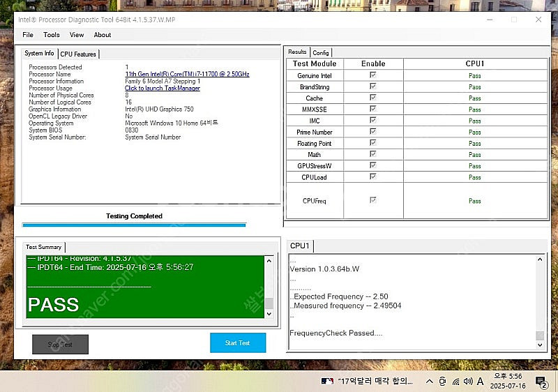
Task: Open the network Wi-Fi tray icon
Action: click(x=456, y=382)
